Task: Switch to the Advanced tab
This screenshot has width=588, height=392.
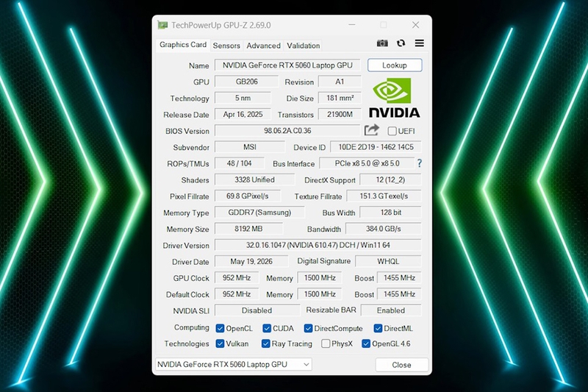Action: click(263, 46)
